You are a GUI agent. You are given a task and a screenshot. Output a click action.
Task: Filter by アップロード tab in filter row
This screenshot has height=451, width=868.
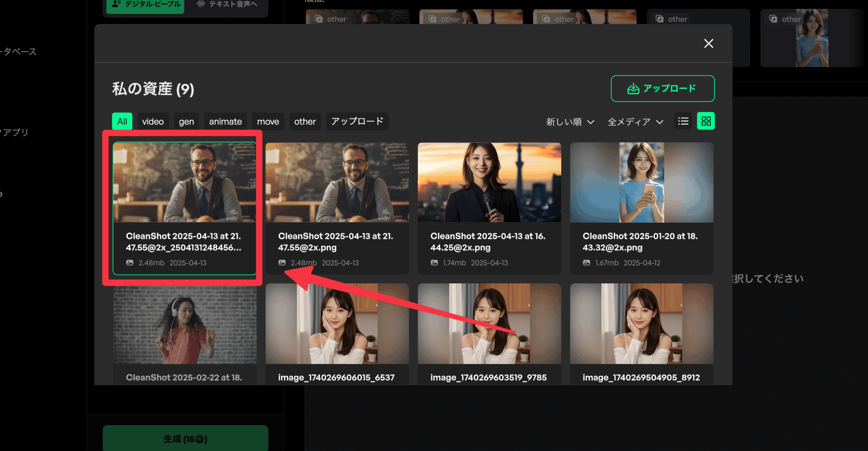[x=357, y=121]
